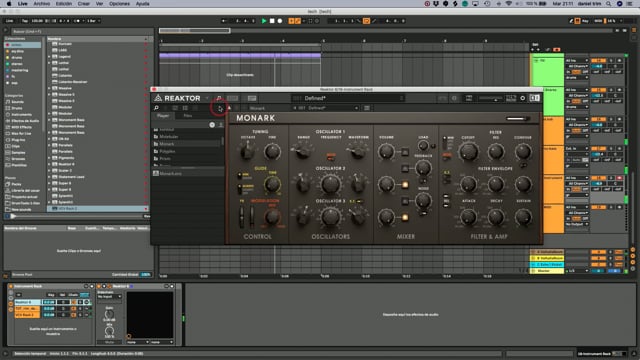Click the Reaktor logo icon
The width and height of the screenshot is (640, 360).
(x=158, y=98)
